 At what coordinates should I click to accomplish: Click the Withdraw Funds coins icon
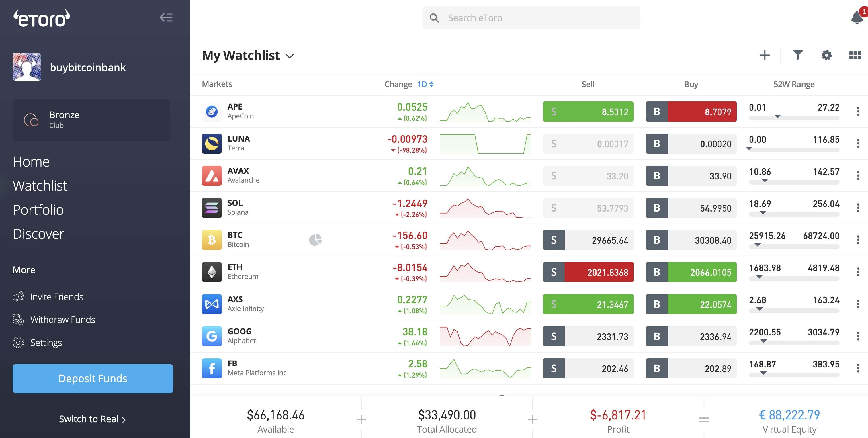click(18, 319)
